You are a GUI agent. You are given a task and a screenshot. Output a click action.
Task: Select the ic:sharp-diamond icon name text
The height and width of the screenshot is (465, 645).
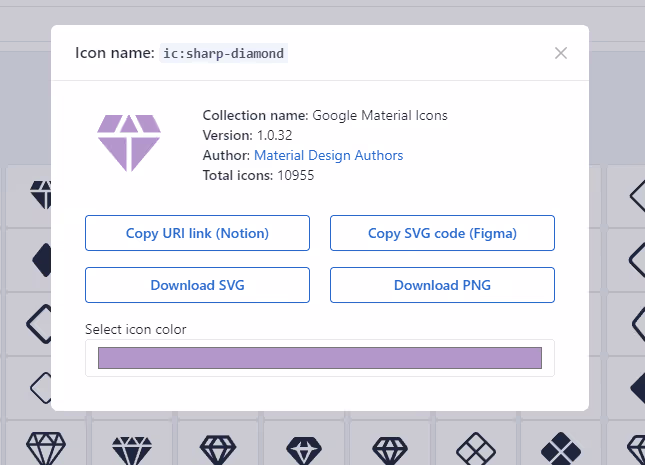[223, 53]
